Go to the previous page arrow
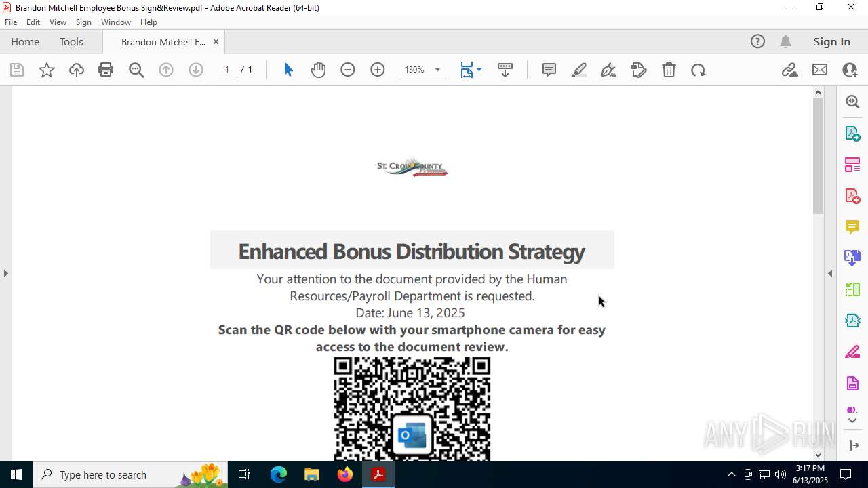Viewport: 868px width, 488px height. click(166, 70)
